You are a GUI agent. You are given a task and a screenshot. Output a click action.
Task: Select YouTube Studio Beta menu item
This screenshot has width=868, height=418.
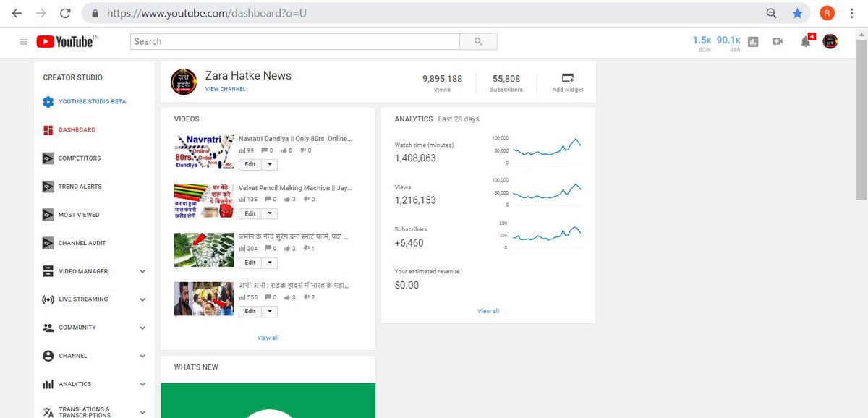point(93,102)
